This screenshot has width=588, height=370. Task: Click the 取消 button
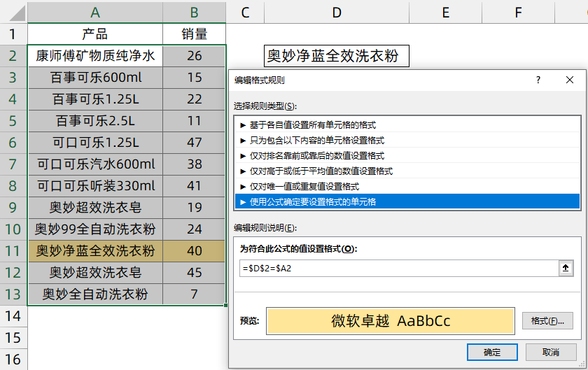[x=550, y=353]
